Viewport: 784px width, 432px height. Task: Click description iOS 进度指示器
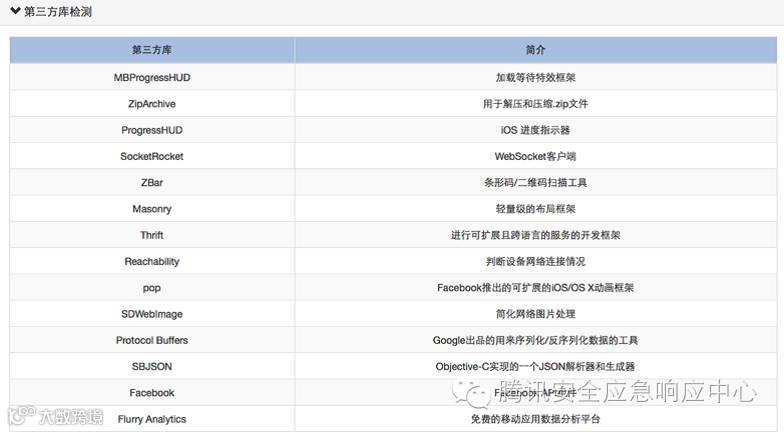coord(536,130)
